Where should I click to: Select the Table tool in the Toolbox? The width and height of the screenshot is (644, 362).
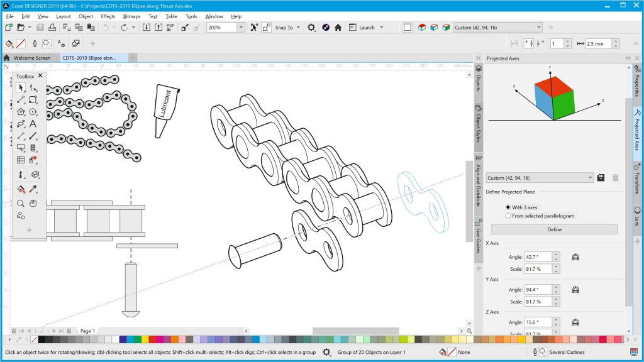(21, 160)
